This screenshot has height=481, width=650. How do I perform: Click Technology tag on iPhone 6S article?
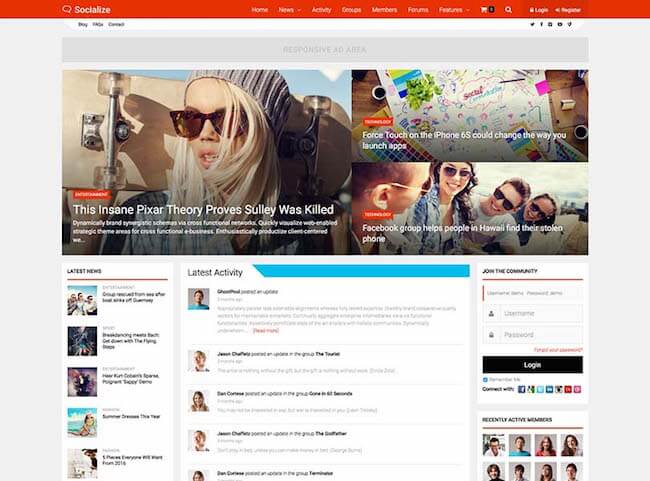pos(378,122)
